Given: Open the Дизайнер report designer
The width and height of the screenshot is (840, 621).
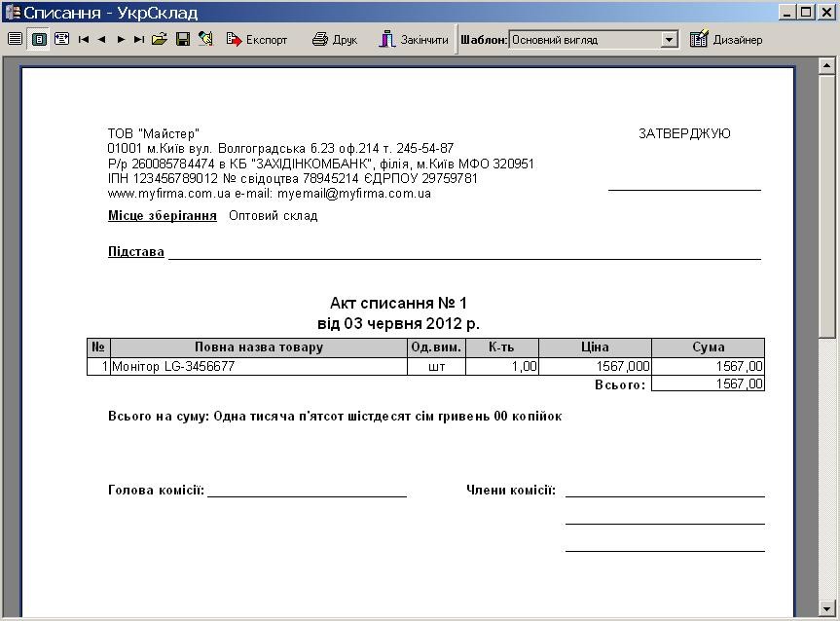Looking at the screenshot, I should pos(726,39).
